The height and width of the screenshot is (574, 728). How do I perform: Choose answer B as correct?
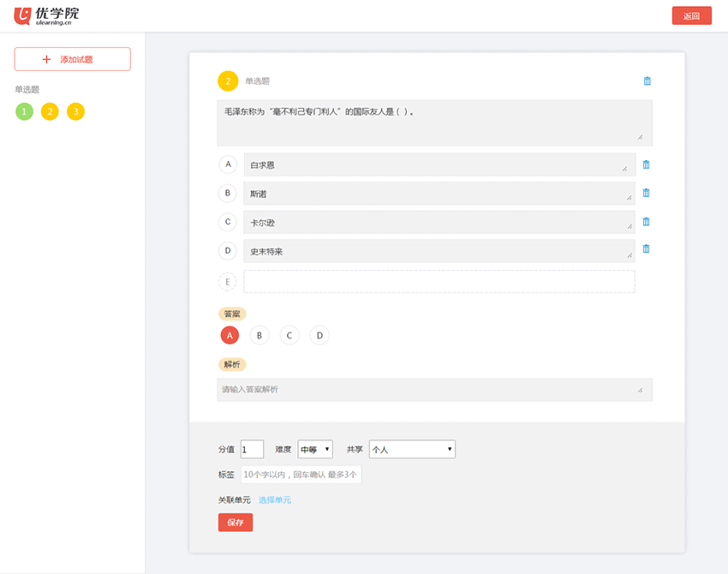pyautogui.click(x=260, y=335)
